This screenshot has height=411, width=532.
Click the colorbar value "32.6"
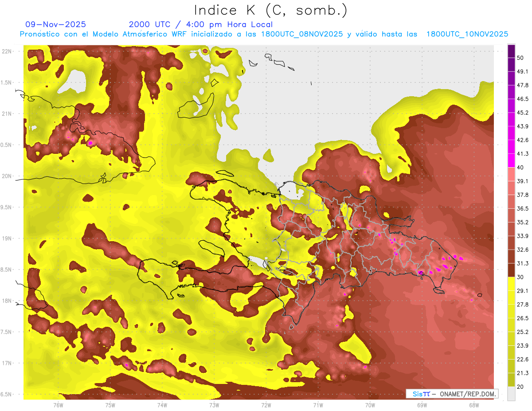pos(523,250)
